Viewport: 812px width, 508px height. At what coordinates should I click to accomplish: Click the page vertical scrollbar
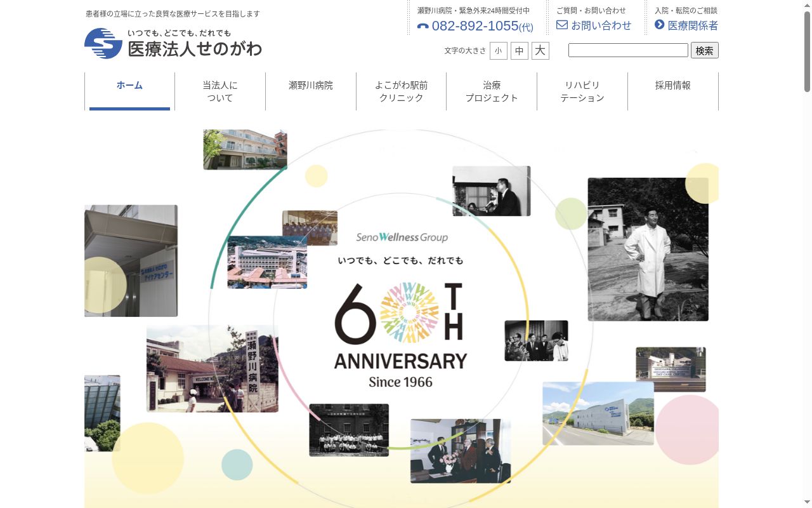pyautogui.click(x=807, y=254)
